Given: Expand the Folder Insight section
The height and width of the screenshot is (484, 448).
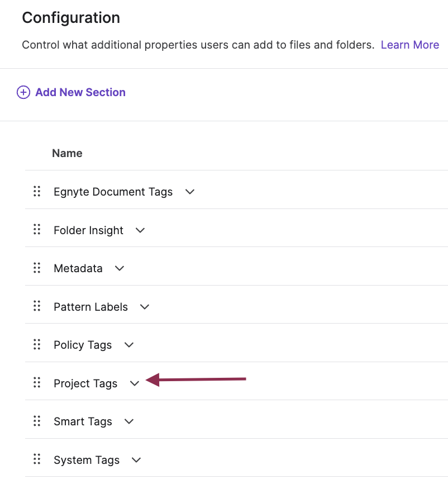Looking at the screenshot, I should (x=140, y=230).
